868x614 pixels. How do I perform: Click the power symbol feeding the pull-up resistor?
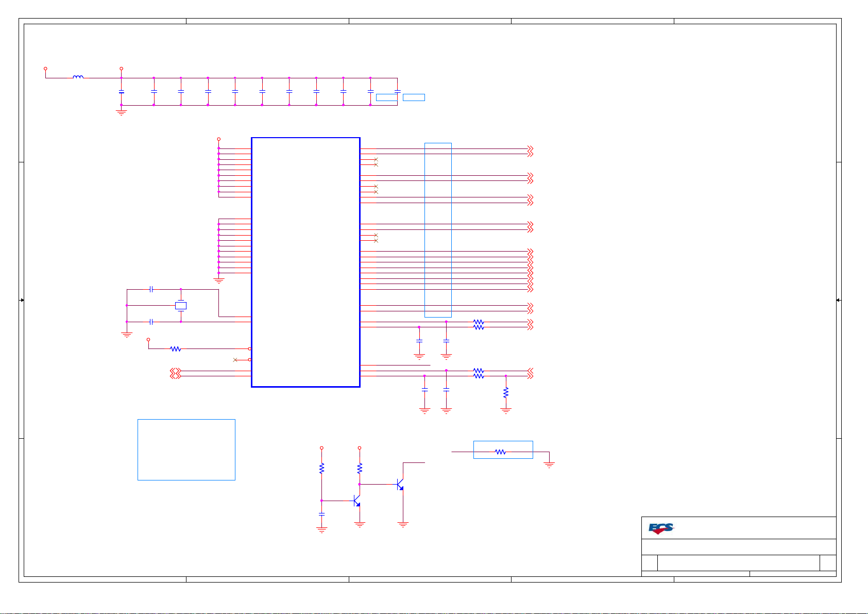pyautogui.click(x=148, y=339)
